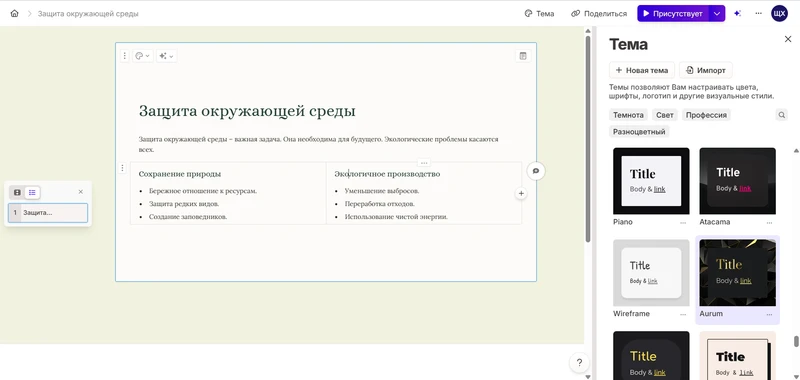This screenshot has width=800, height=380.
Task: Expand the dropdown arrow next to Присутствует
Action: (717, 14)
